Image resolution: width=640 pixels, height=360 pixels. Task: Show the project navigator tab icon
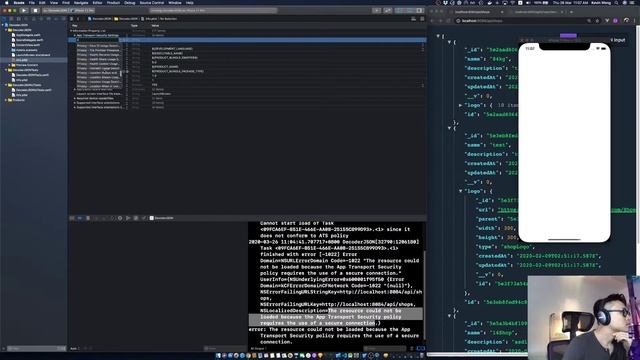click(4, 19)
